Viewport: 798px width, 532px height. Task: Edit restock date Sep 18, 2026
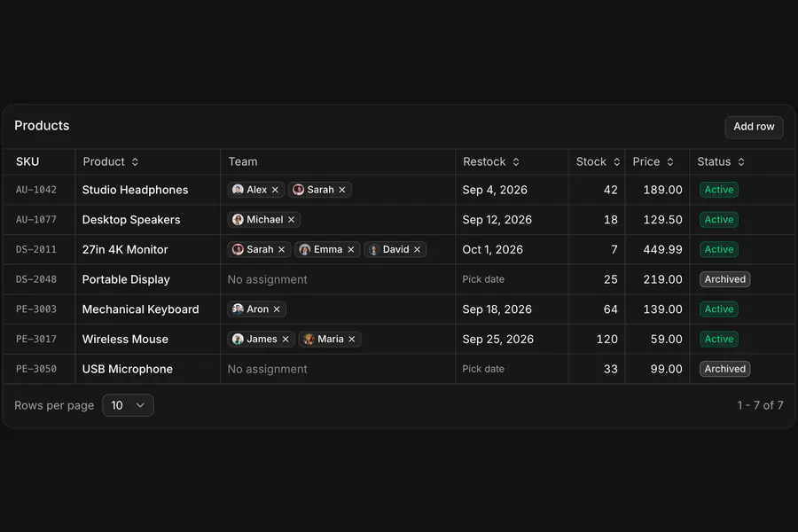(x=497, y=309)
